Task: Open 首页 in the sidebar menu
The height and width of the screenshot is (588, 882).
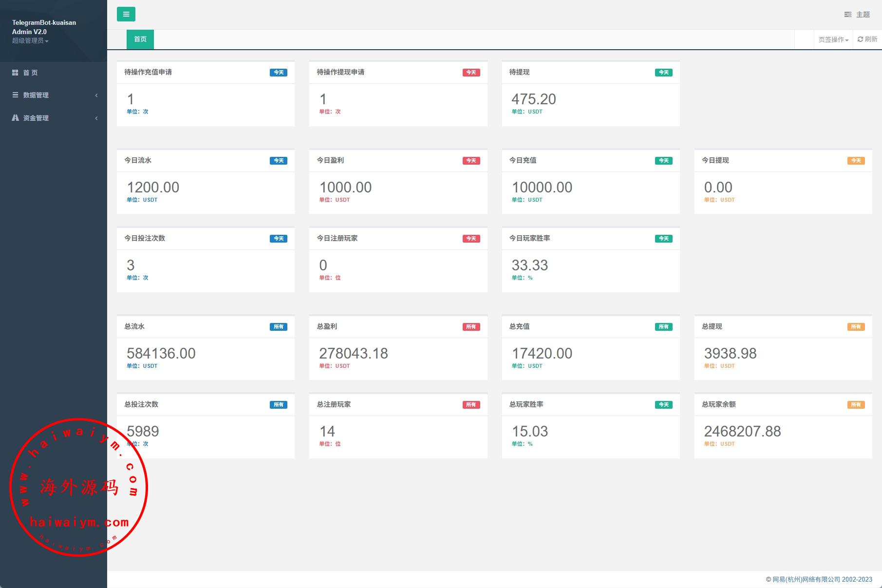Action: [30, 73]
